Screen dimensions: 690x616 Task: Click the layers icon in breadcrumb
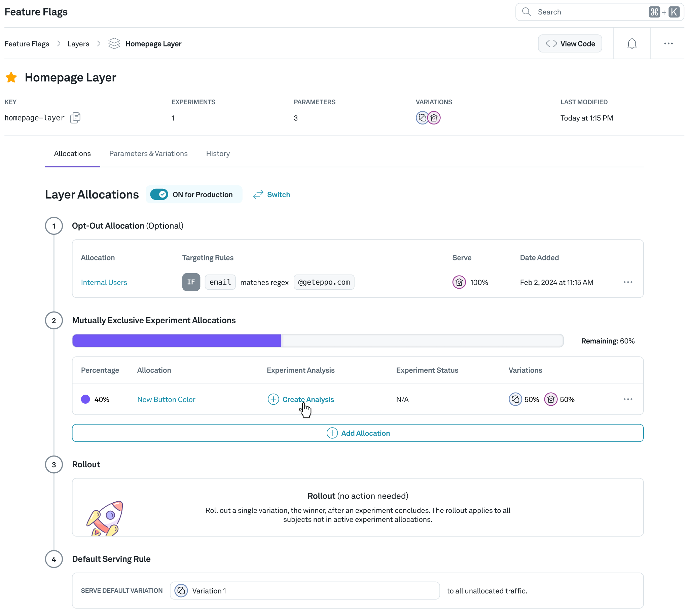pyautogui.click(x=114, y=44)
